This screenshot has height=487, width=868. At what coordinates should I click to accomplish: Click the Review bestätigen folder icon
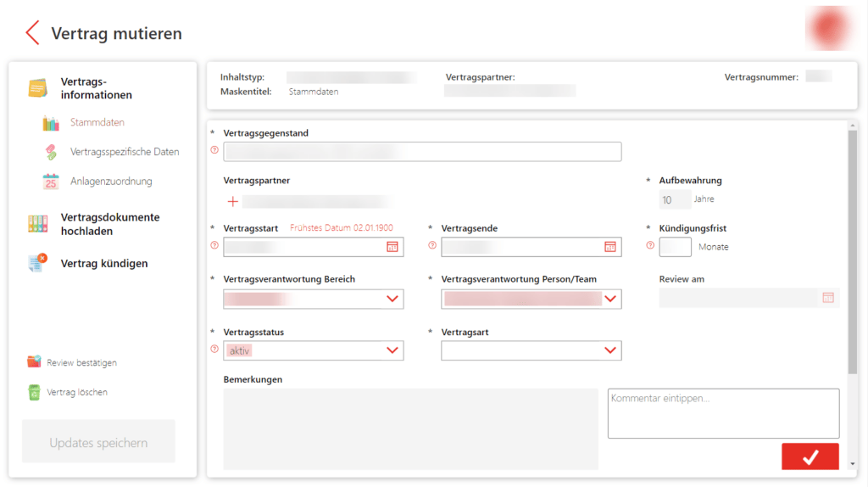34,361
